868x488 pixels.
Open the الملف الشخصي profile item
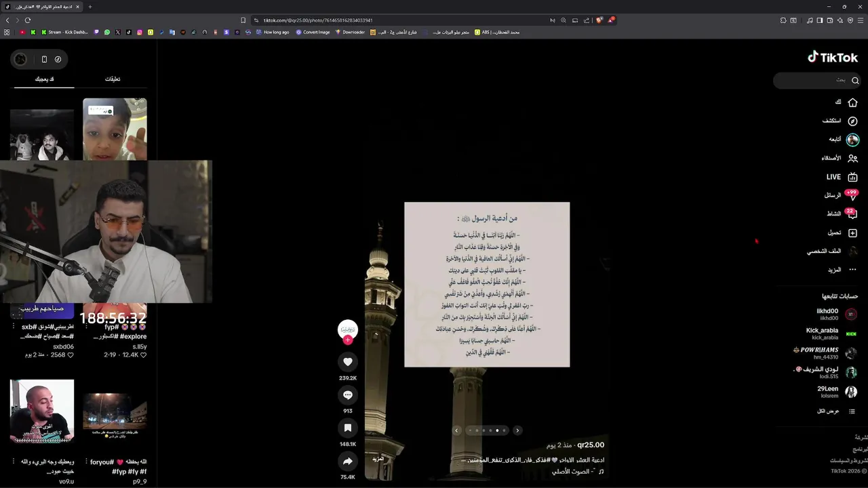[x=833, y=251]
